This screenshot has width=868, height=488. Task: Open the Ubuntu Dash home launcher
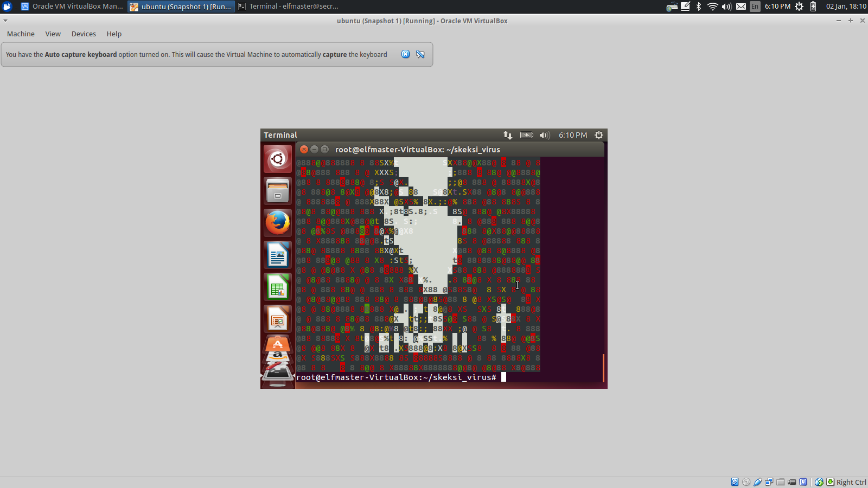tap(278, 159)
